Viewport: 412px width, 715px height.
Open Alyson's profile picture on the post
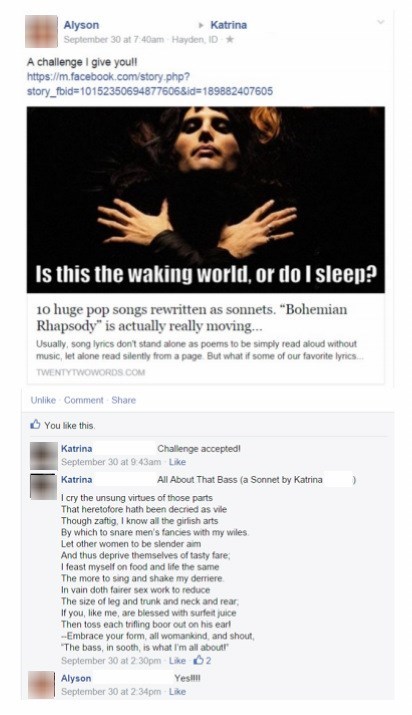[41, 31]
